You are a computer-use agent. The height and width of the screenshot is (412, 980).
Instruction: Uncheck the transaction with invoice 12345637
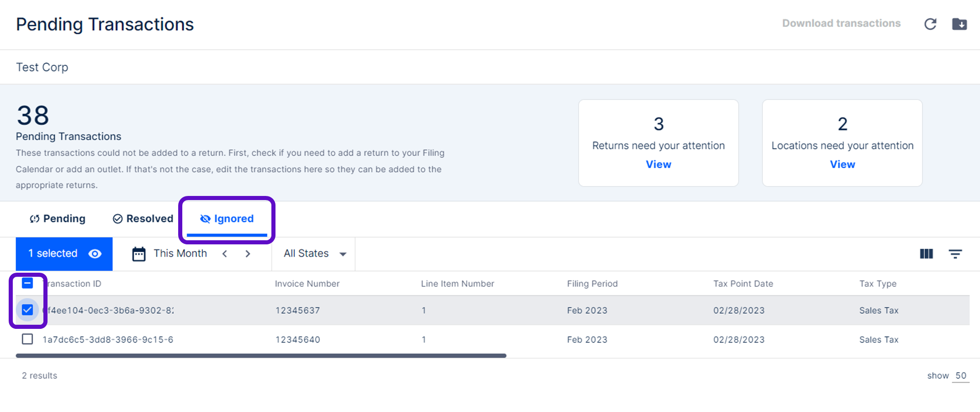(x=27, y=310)
